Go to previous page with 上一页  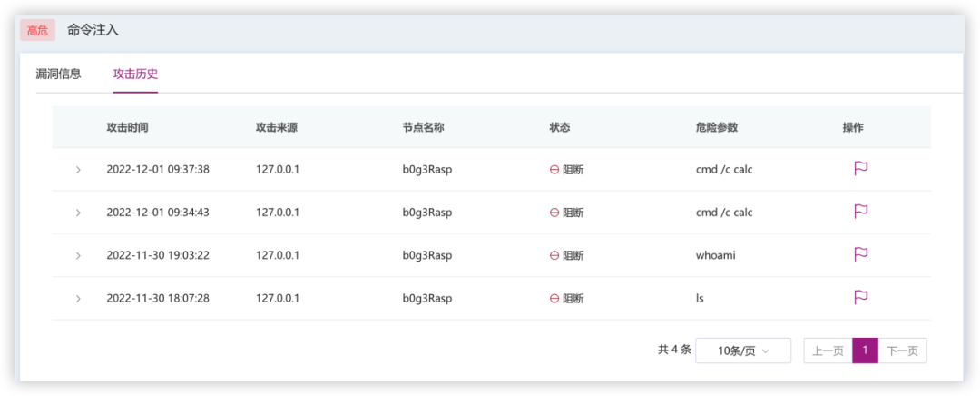click(x=828, y=351)
